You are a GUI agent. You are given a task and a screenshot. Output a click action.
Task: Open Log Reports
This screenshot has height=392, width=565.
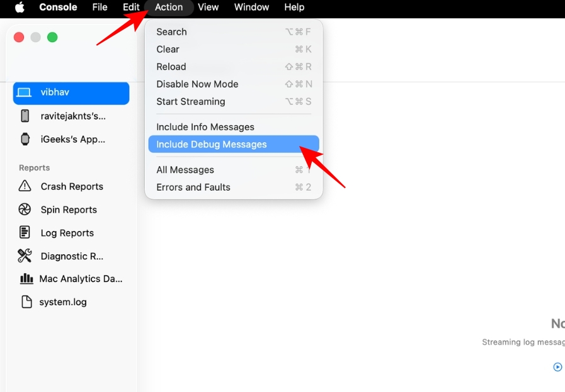point(71,233)
